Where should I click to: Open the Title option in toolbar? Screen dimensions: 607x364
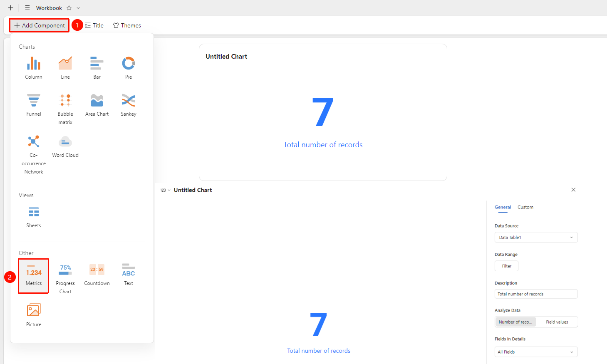(94, 25)
